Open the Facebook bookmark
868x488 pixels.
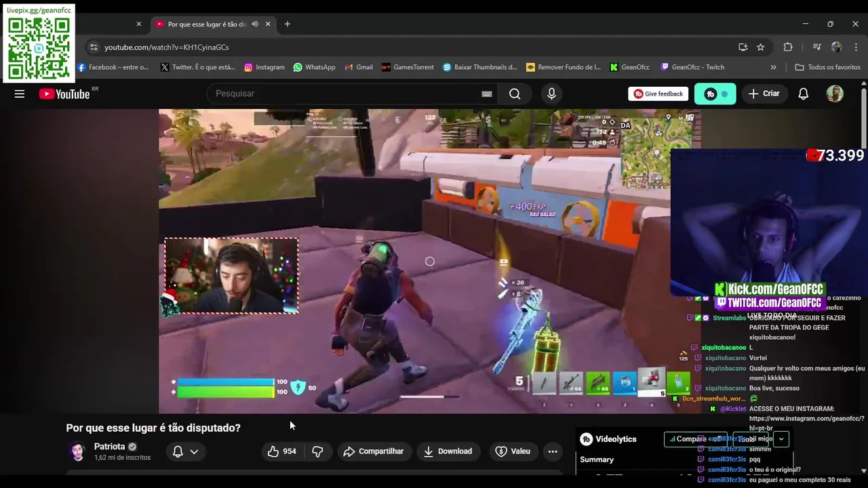coord(113,67)
